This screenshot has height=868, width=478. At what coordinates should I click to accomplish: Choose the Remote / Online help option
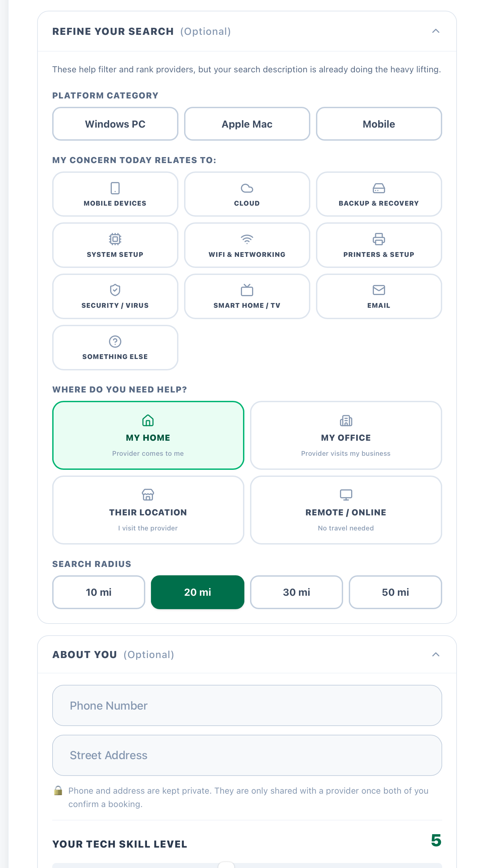pos(346,509)
